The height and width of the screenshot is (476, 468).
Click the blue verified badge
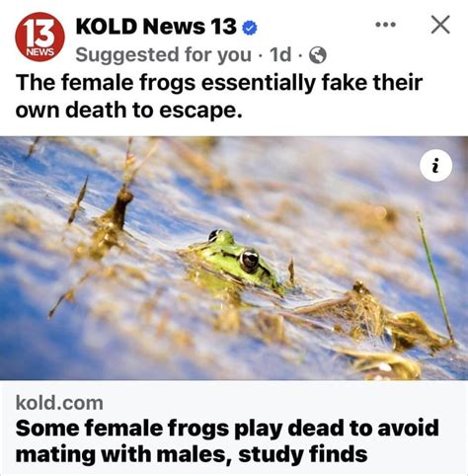click(250, 28)
